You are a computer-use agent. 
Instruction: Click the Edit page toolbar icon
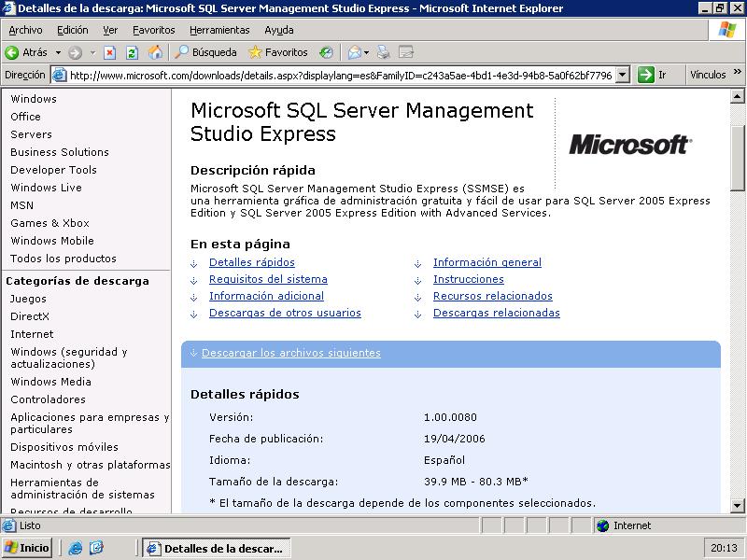tap(406, 52)
